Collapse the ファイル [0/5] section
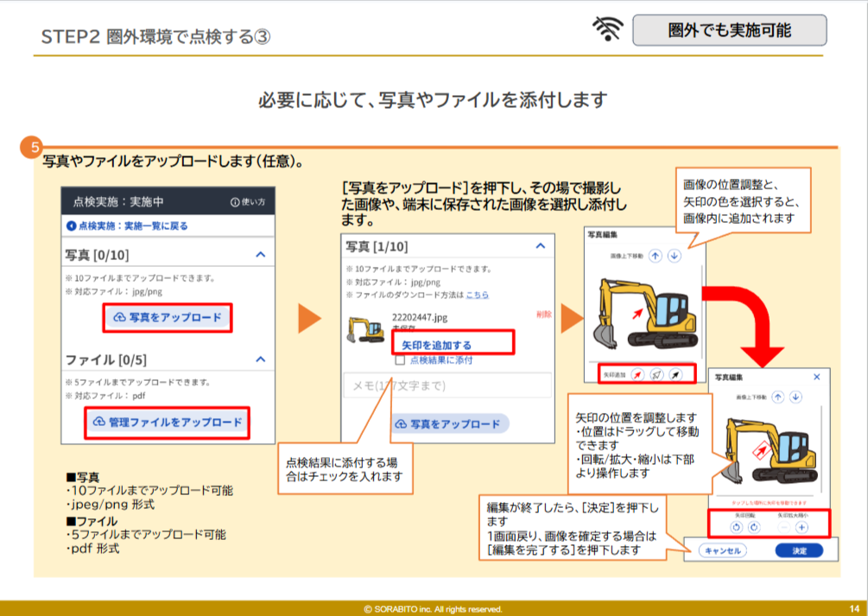The height and width of the screenshot is (616, 868). click(260, 359)
